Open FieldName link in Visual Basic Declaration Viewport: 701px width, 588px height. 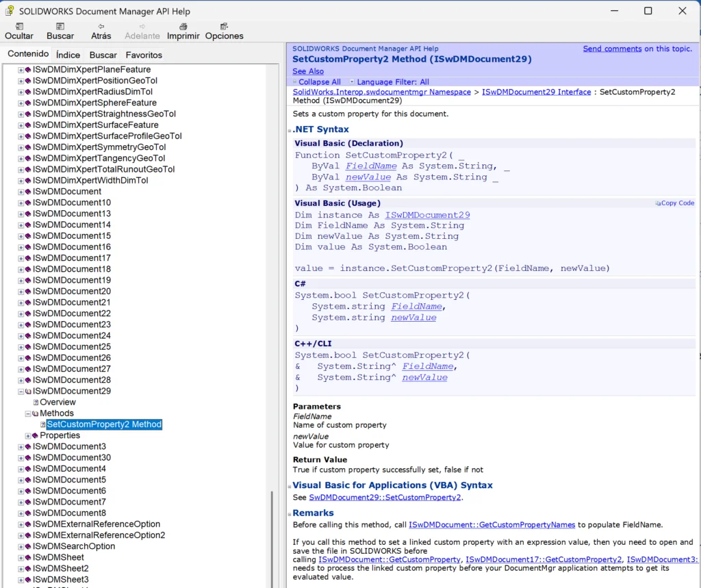point(371,166)
